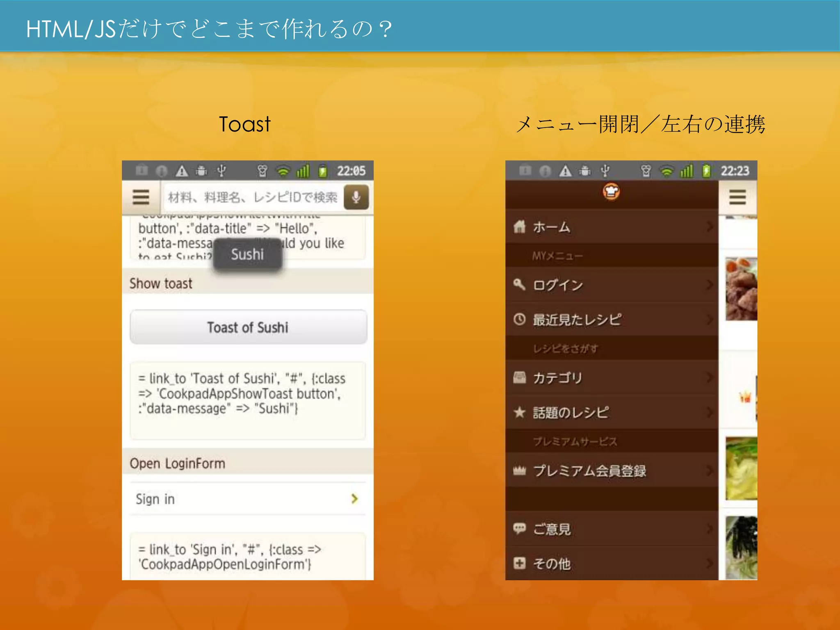Tap the 22:23 clock in right phone

click(x=735, y=171)
